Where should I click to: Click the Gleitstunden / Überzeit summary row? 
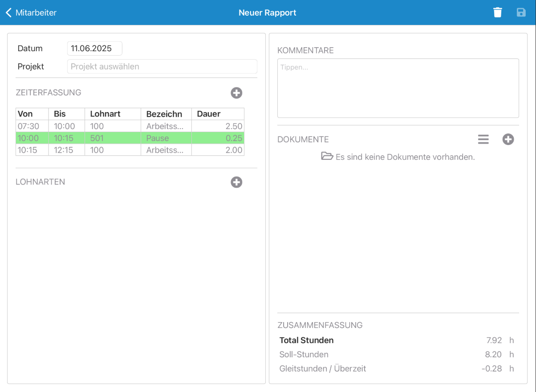click(x=396, y=368)
